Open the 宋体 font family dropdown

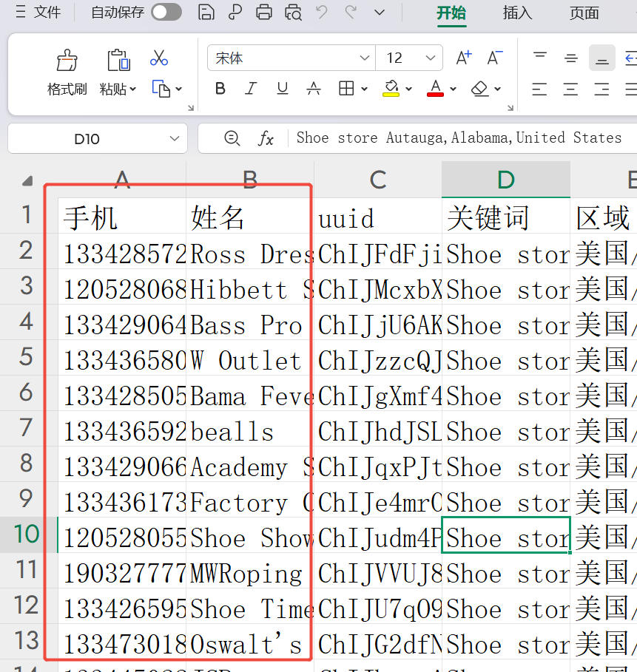[x=364, y=57]
